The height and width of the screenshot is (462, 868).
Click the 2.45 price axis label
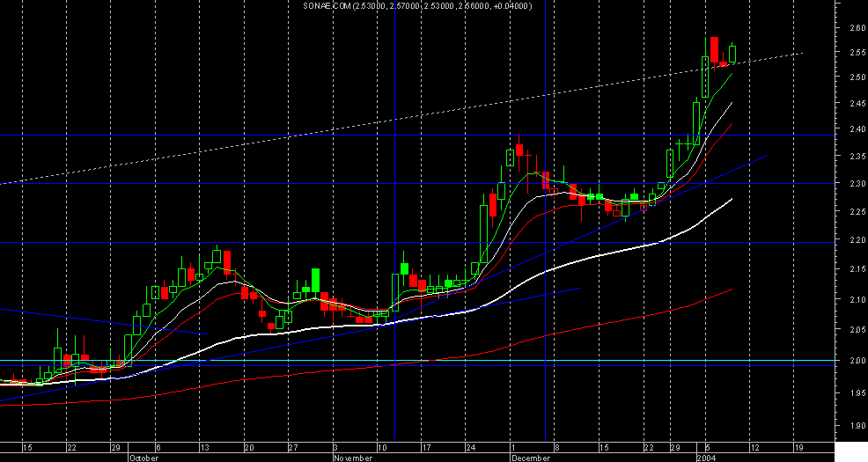click(858, 104)
